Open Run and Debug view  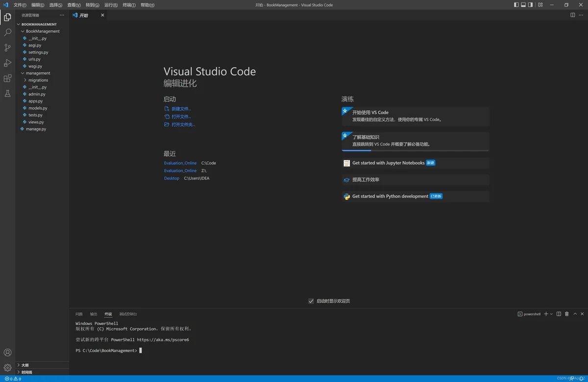click(x=7, y=63)
